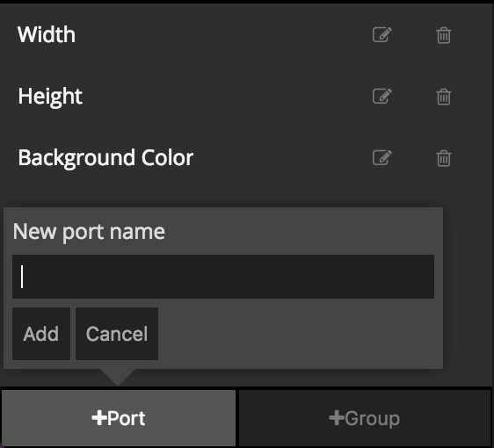
Task: Select the +Port button
Action: pos(119,418)
